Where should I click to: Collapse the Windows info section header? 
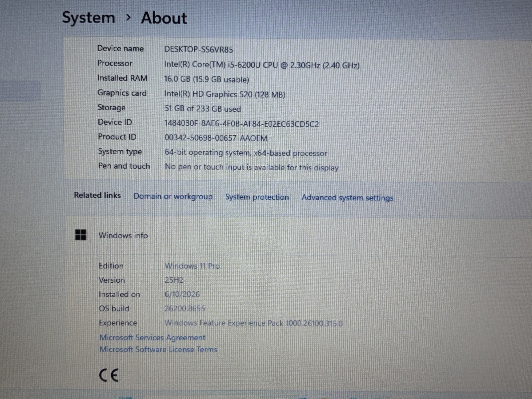point(298,235)
